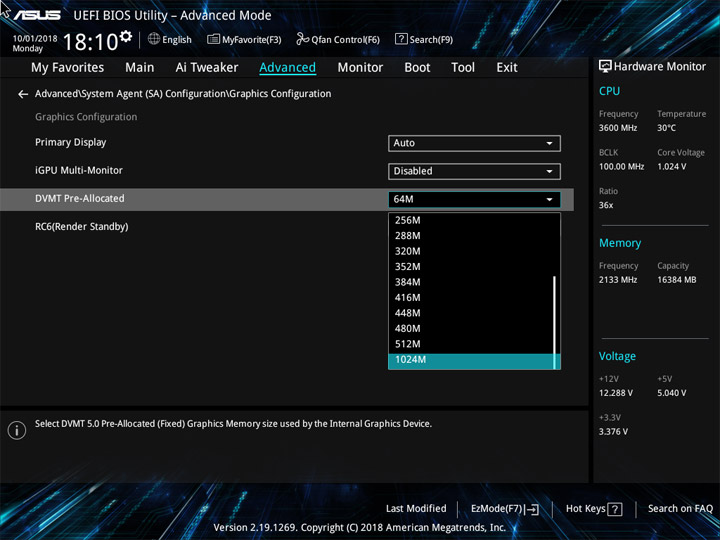This screenshot has height=540, width=720.
Task: Click the 12.288 V voltage reading
Action: (x=616, y=393)
